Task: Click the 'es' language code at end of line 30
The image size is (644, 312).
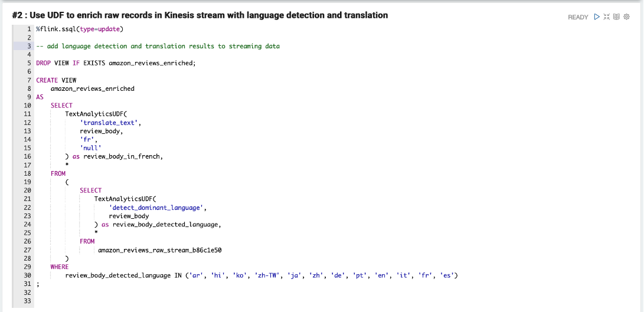Action: pyautogui.click(x=446, y=275)
